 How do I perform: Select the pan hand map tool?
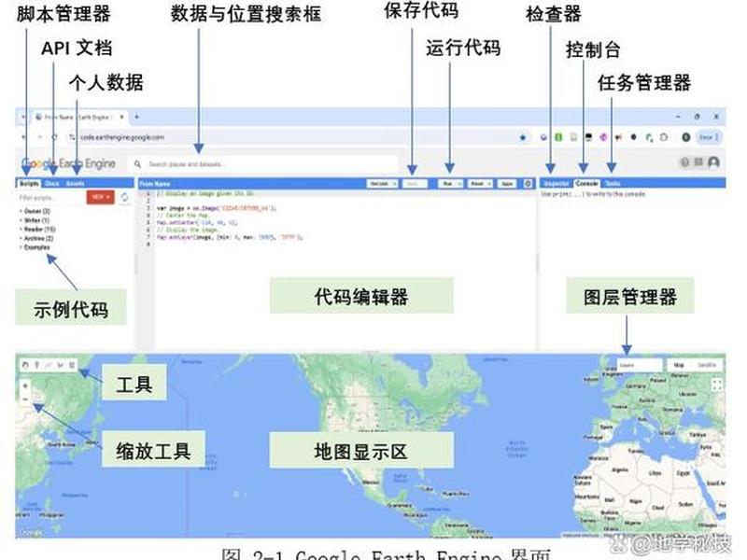25,365
